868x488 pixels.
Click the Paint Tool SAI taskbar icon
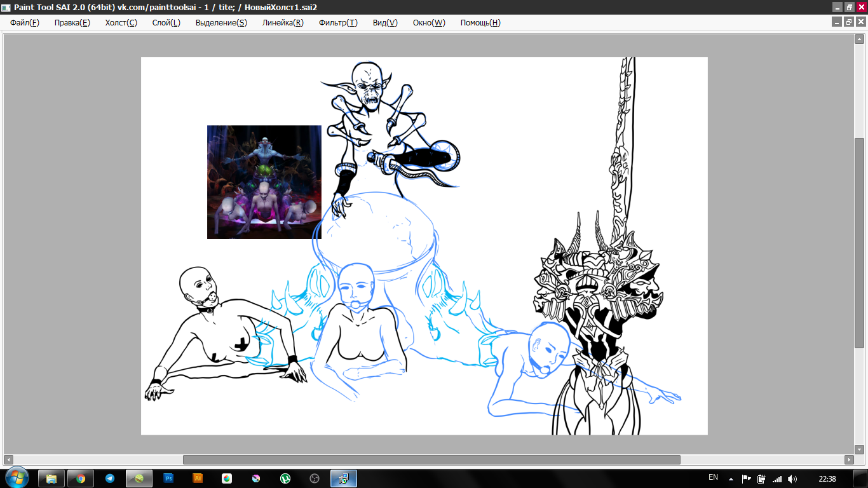coord(139,478)
